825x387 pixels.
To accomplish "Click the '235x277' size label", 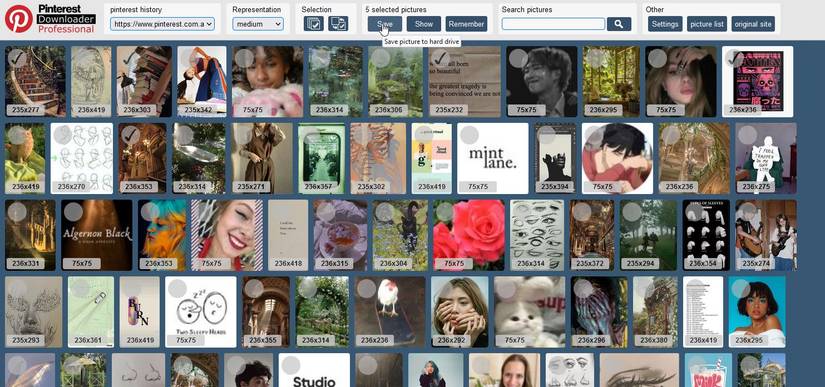I will coord(25,110).
